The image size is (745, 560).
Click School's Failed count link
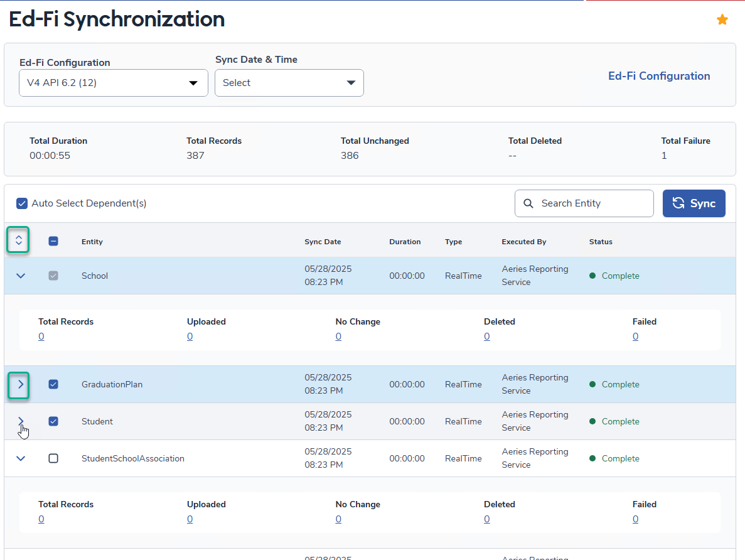(636, 337)
